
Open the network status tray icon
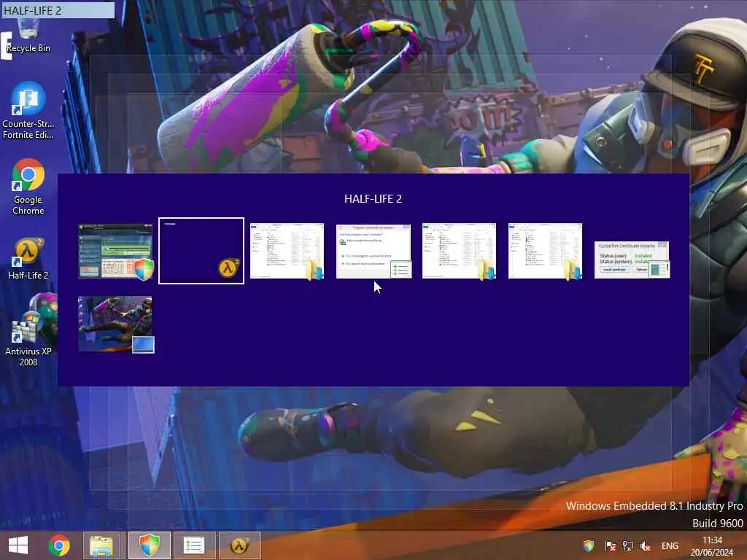(628, 546)
